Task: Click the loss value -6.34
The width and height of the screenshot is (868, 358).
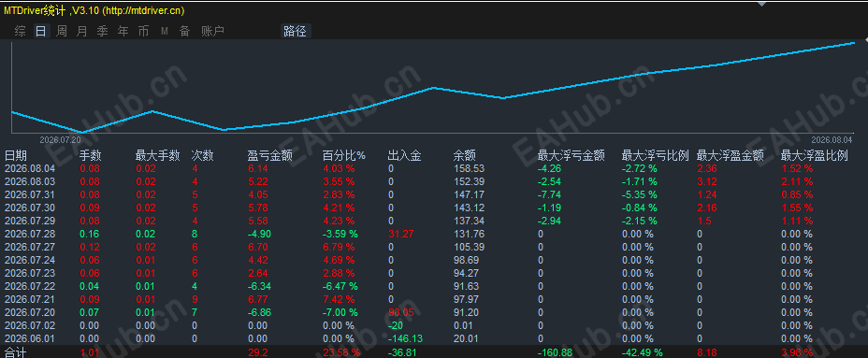Action: pyautogui.click(x=259, y=286)
